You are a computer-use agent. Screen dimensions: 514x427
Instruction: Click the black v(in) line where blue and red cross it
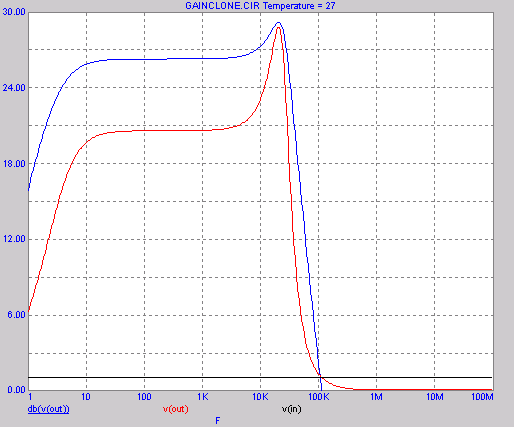[x=321, y=377]
